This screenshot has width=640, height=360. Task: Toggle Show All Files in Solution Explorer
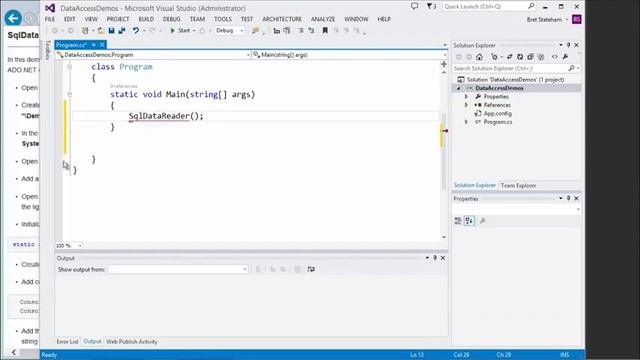pos(541,57)
